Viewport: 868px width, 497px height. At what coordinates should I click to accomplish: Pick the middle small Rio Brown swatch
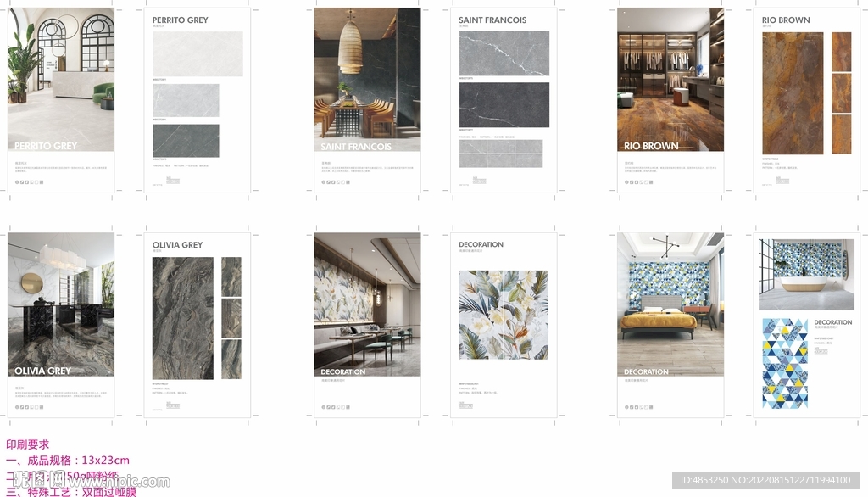tap(842, 93)
